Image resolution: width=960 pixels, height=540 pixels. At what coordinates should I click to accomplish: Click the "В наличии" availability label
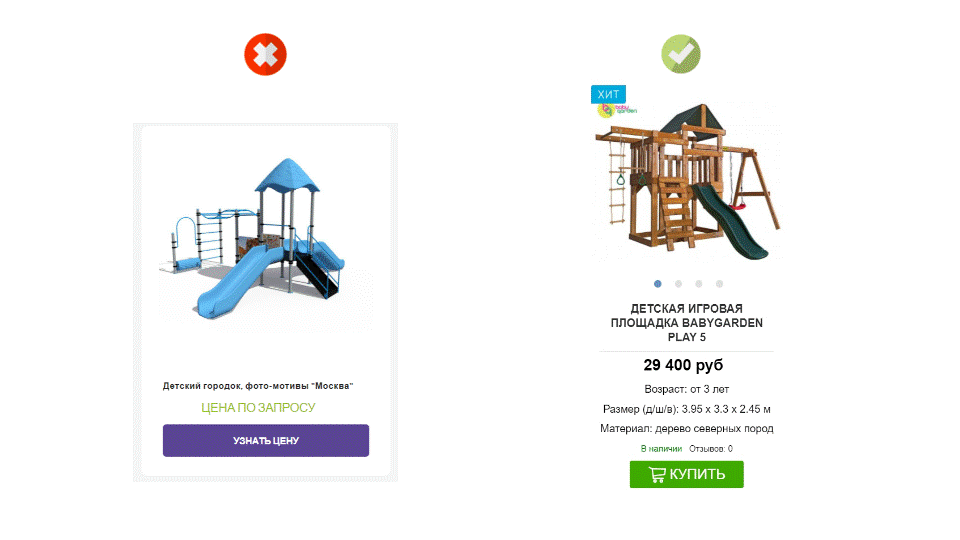click(661, 449)
